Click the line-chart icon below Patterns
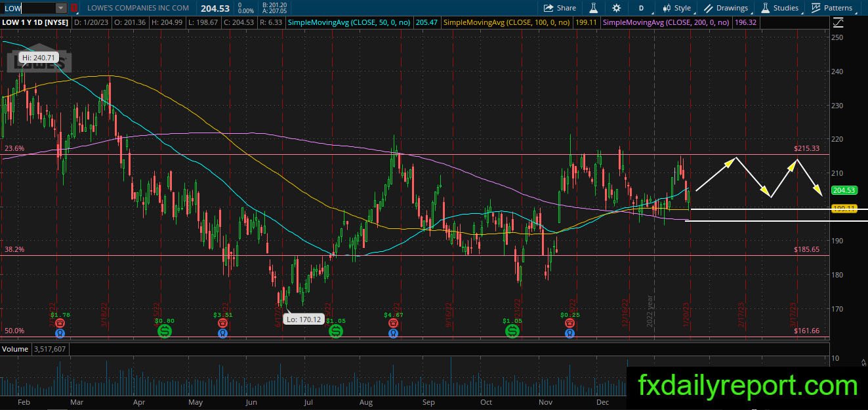 pyautogui.click(x=838, y=22)
